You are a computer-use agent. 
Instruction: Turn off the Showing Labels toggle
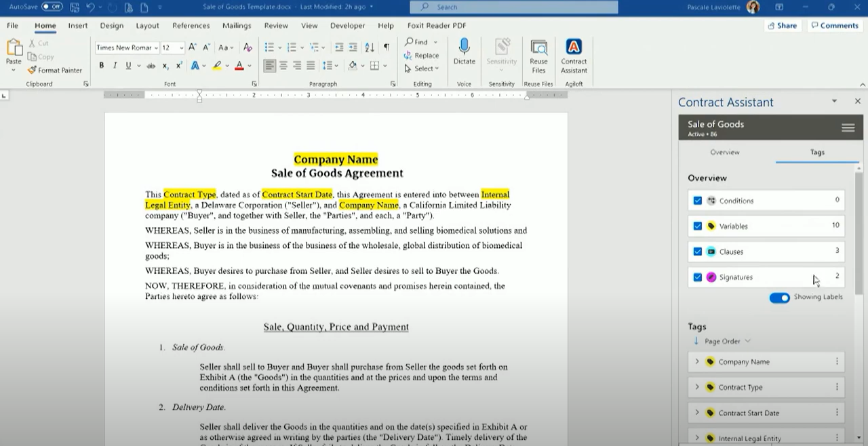pos(779,298)
